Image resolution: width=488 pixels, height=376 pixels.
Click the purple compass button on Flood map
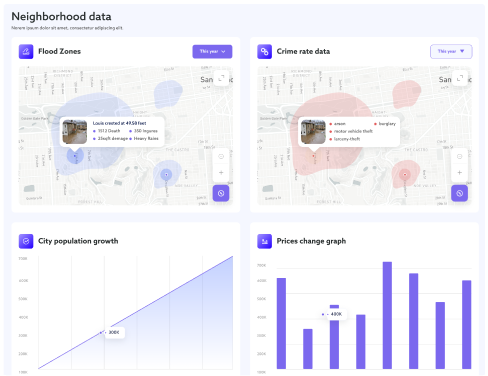coord(221,193)
